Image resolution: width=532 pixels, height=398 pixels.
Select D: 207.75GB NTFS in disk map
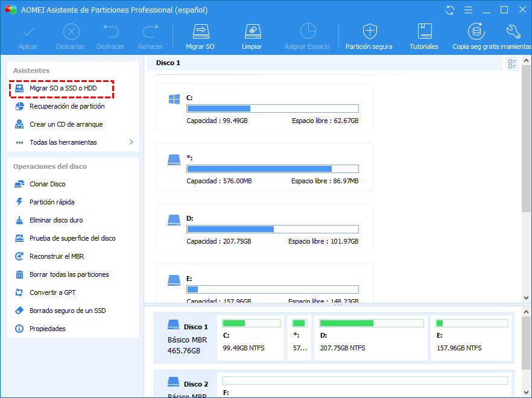tap(371, 338)
